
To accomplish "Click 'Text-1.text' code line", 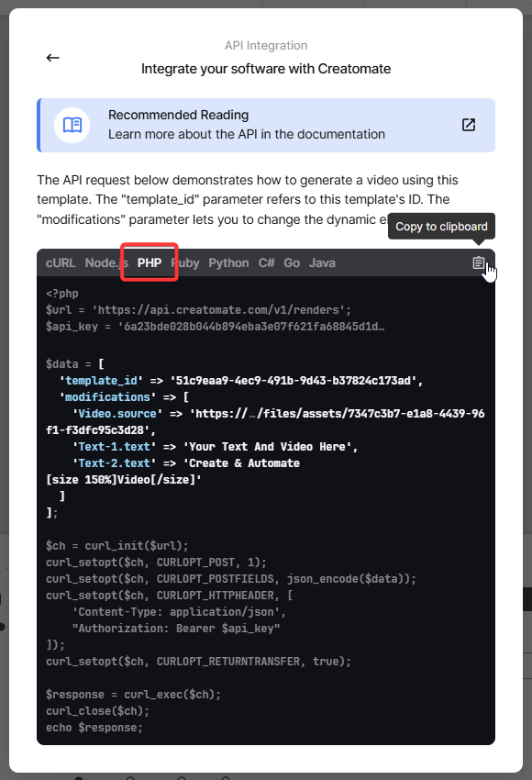I will 215,447.
